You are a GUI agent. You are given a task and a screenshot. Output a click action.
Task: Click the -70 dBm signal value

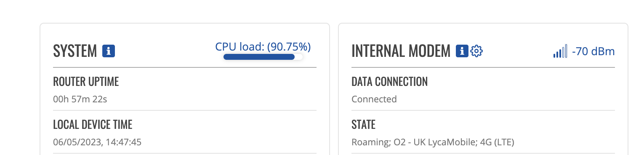click(x=593, y=52)
